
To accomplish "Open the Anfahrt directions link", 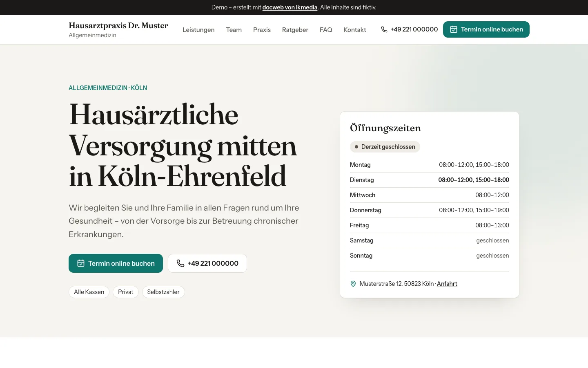I will tap(447, 284).
